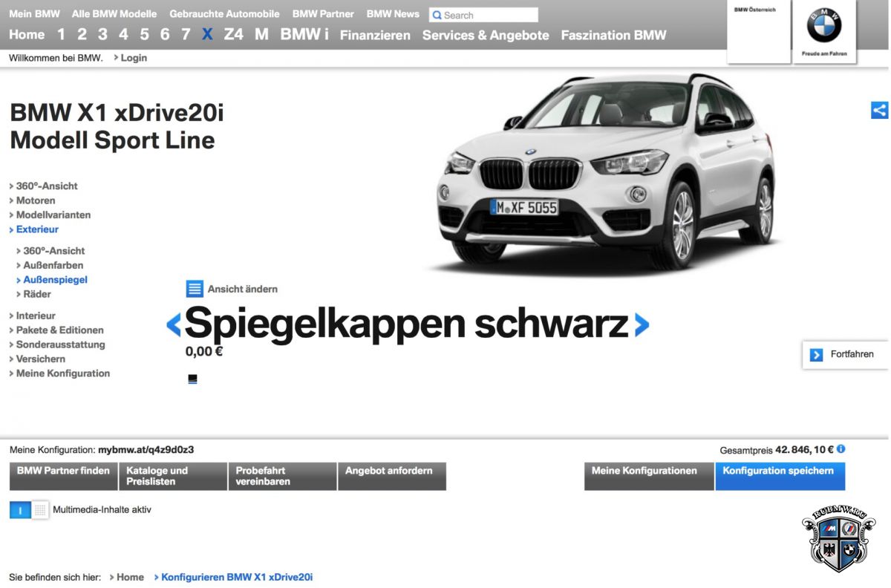Open BMW i in navigation

[304, 35]
